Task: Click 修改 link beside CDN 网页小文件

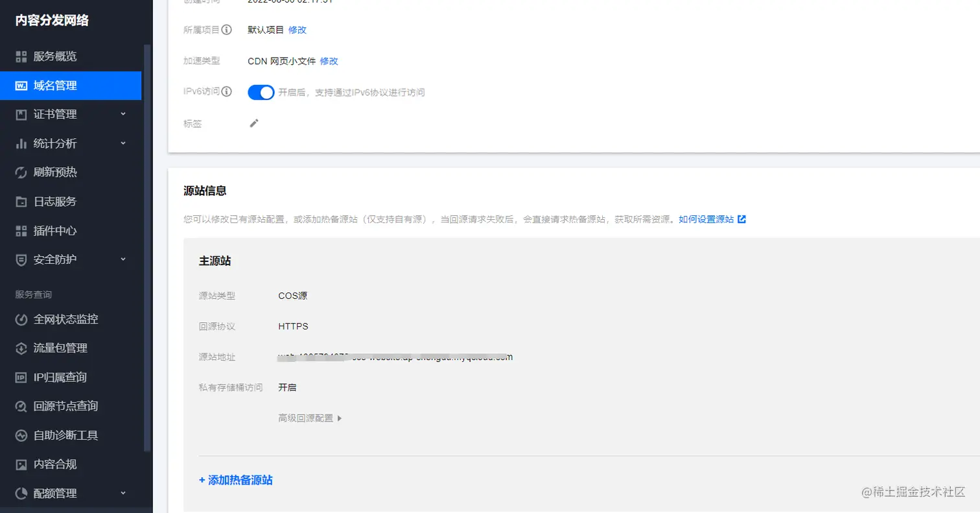Action: tap(329, 61)
